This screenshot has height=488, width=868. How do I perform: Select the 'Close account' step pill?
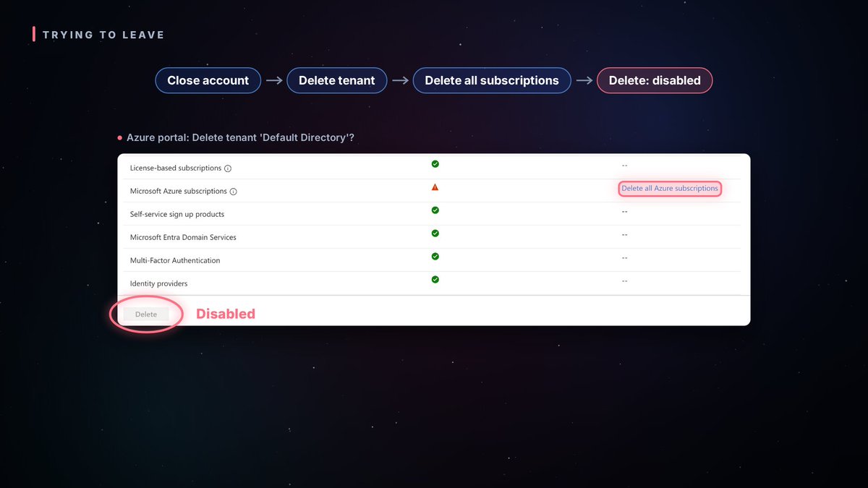[208, 80]
